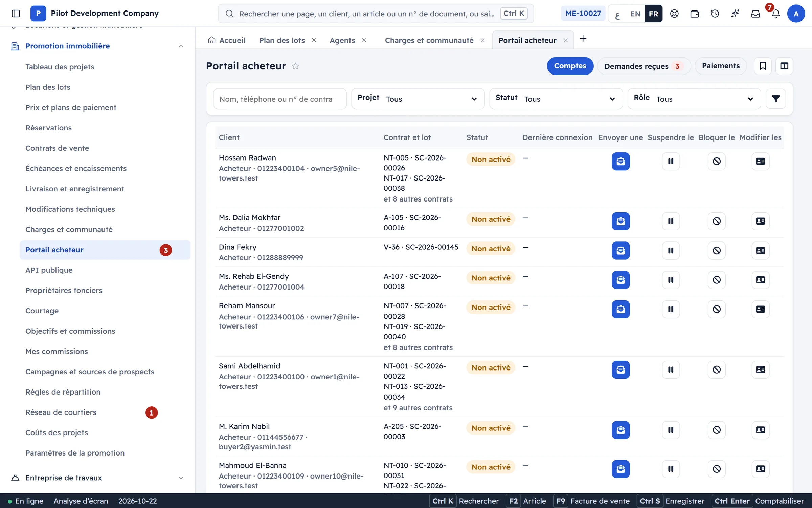The width and height of the screenshot is (812, 508).
Task: Open the Rôle filter dropdown
Action: (694, 99)
